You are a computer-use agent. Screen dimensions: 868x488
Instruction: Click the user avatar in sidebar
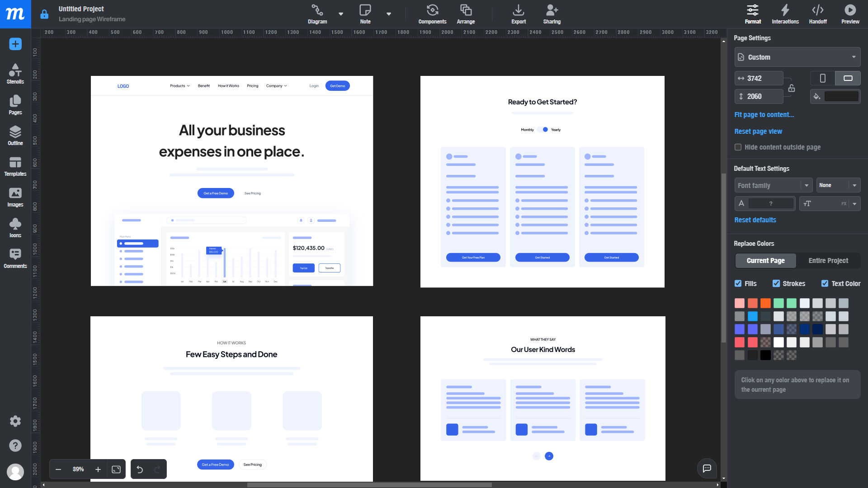[15, 472]
